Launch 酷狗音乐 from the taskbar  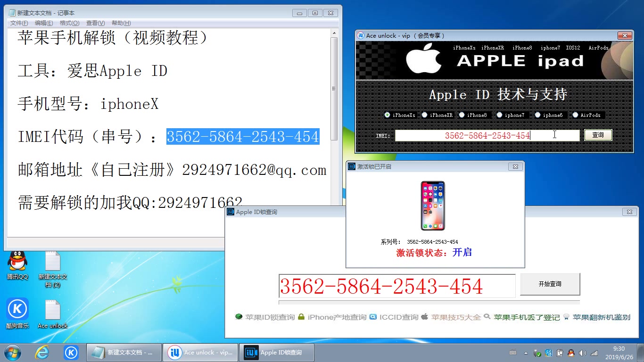click(71, 353)
